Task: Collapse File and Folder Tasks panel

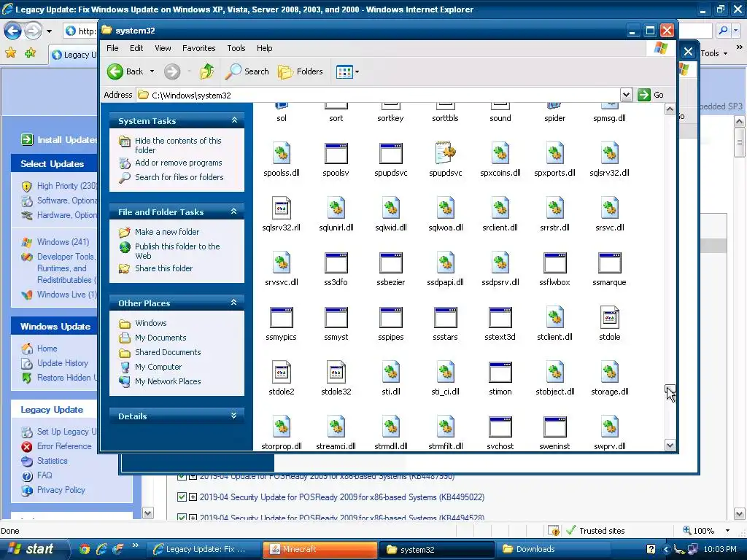Action: pyautogui.click(x=234, y=211)
